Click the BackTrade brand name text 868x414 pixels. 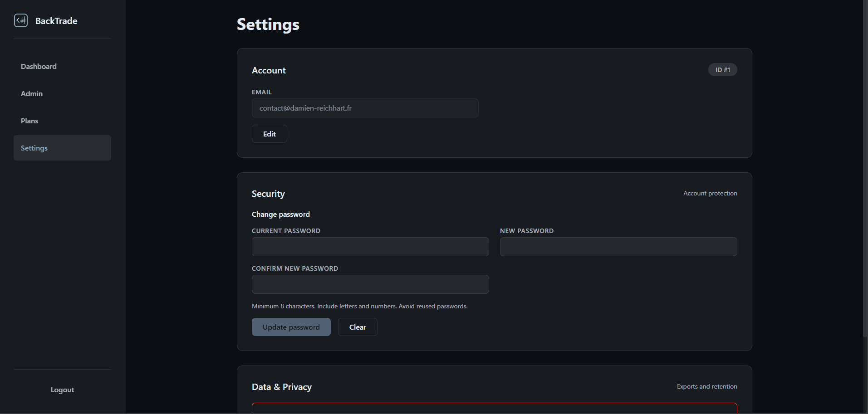coord(56,21)
